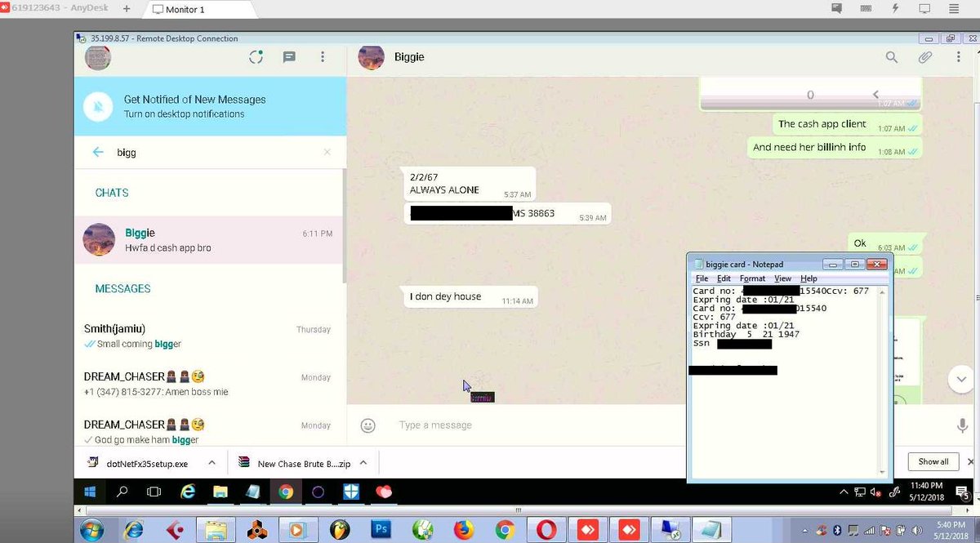The width and height of the screenshot is (980, 543).
Task: Open DREAM_CHASER 'Amen boss mie' message
Action: tap(209, 384)
